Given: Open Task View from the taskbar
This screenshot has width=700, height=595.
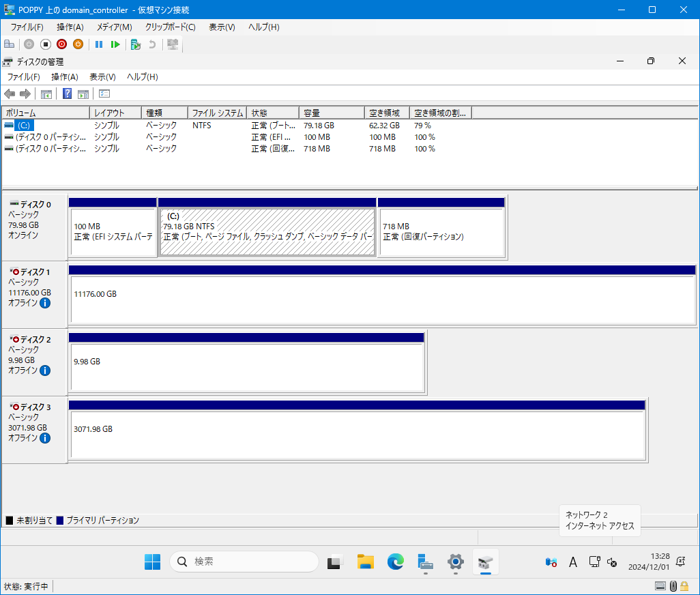Looking at the screenshot, I should (x=335, y=562).
